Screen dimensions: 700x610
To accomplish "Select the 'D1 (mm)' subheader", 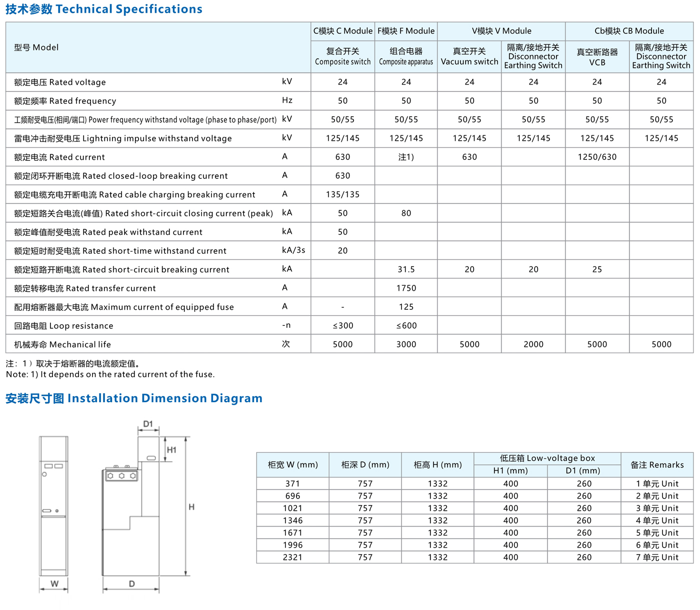I will point(584,471).
